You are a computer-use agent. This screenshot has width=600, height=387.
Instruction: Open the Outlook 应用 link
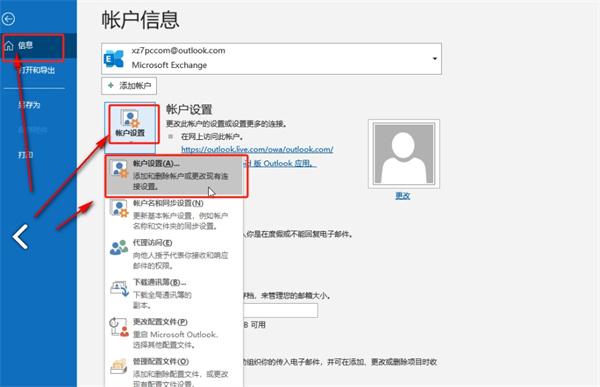280,163
